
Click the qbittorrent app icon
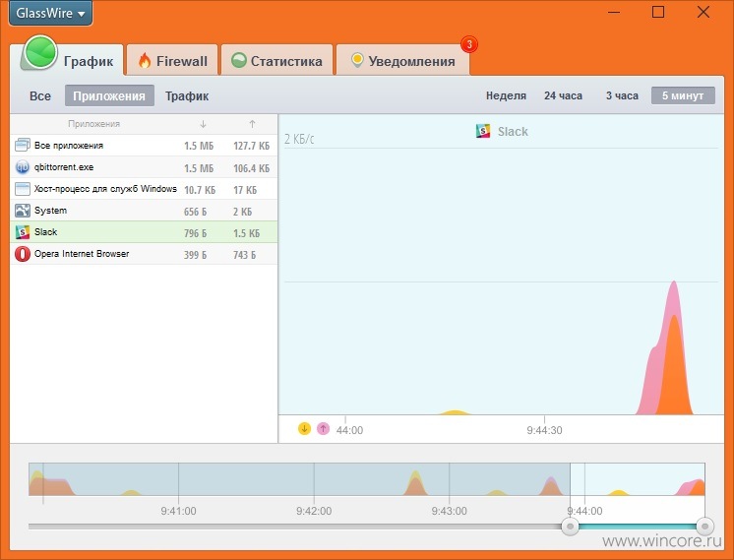coord(23,167)
